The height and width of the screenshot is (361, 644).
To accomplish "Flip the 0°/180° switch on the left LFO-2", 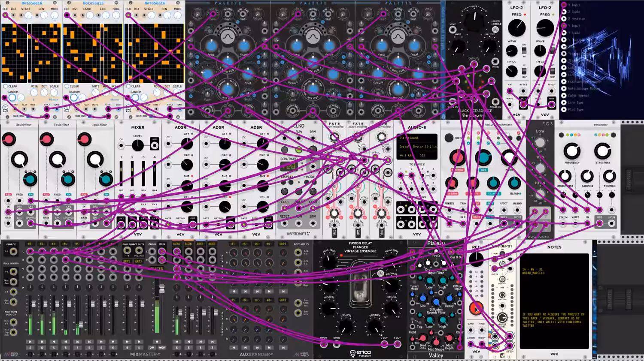I will coord(524,71).
